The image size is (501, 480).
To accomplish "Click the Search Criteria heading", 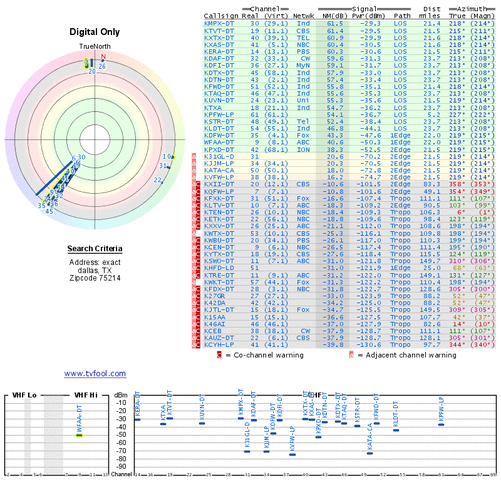I will [x=95, y=249].
